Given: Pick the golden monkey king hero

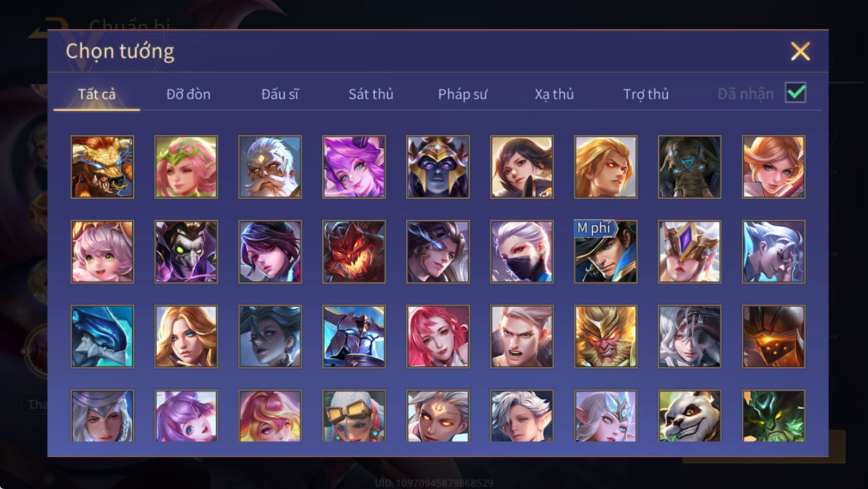Looking at the screenshot, I should pyautogui.click(x=605, y=336).
